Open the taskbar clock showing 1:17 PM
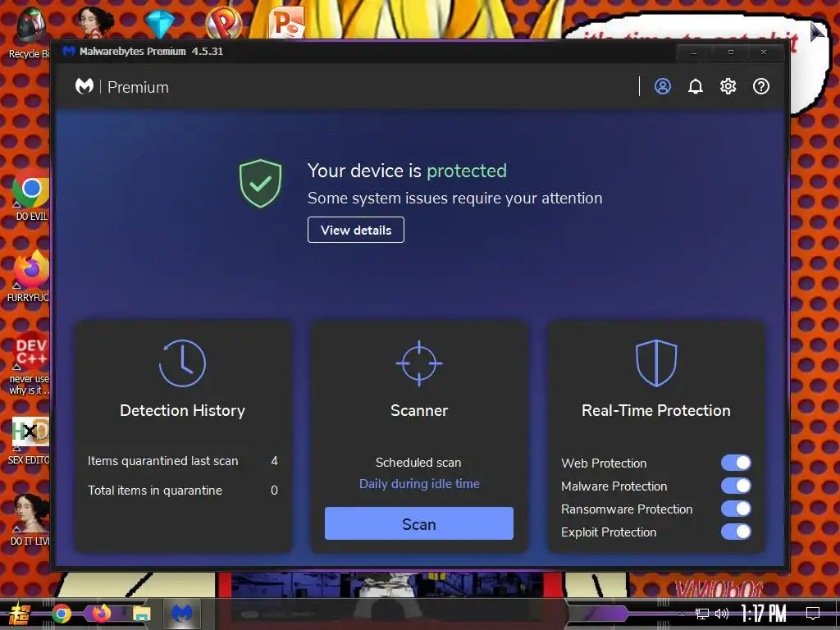The height and width of the screenshot is (630, 840). tap(764, 614)
